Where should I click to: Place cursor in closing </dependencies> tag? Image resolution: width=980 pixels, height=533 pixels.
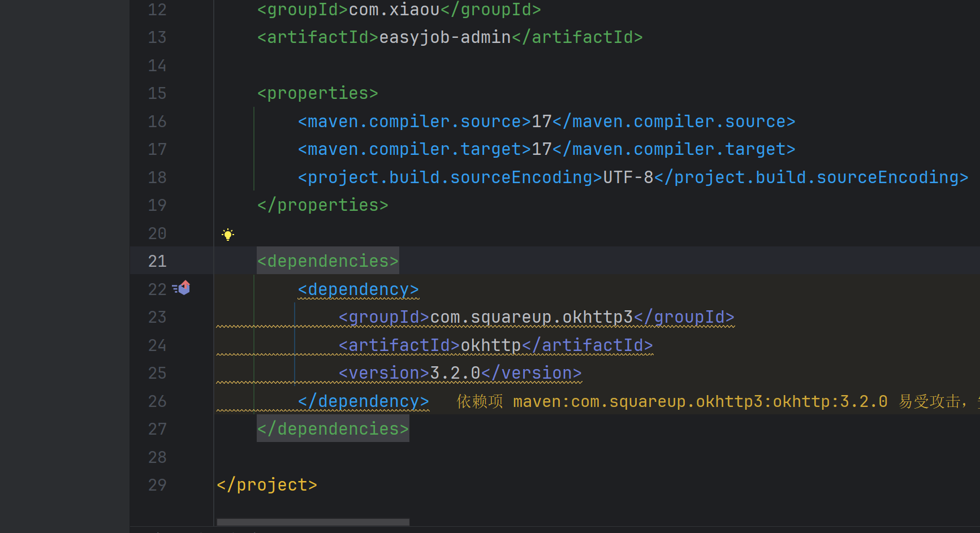coord(333,429)
